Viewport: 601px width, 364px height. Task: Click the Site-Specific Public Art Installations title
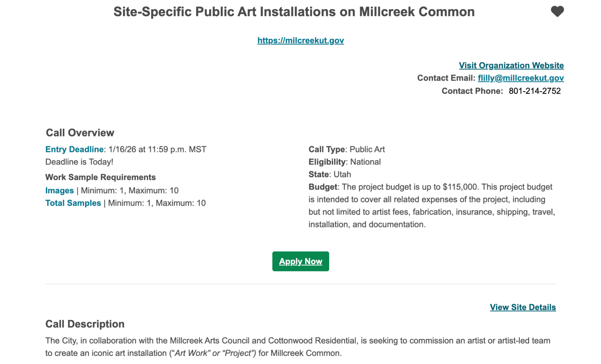[x=294, y=12]
